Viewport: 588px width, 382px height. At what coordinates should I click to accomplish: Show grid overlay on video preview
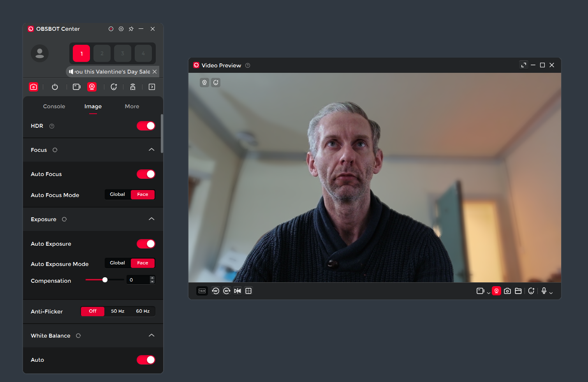[248, 291]
